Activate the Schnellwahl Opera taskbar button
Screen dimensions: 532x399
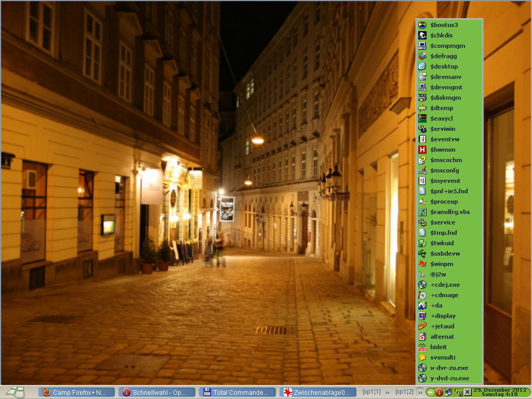pos(157,392)
